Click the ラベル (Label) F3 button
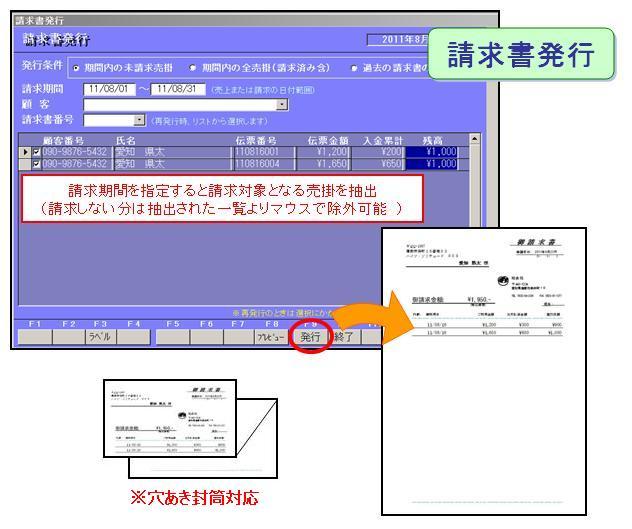Screen dimensions: 632x529 [100, 337]
